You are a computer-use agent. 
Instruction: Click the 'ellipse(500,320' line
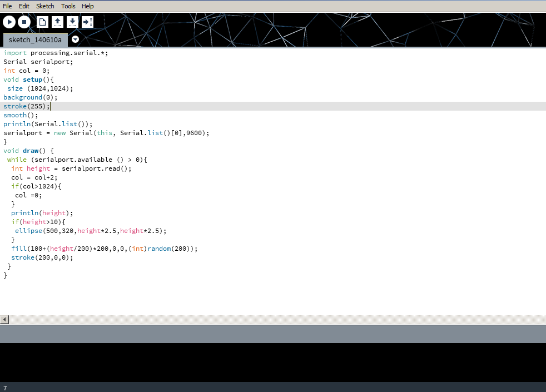pyautogui.click(x=91, y=231)
